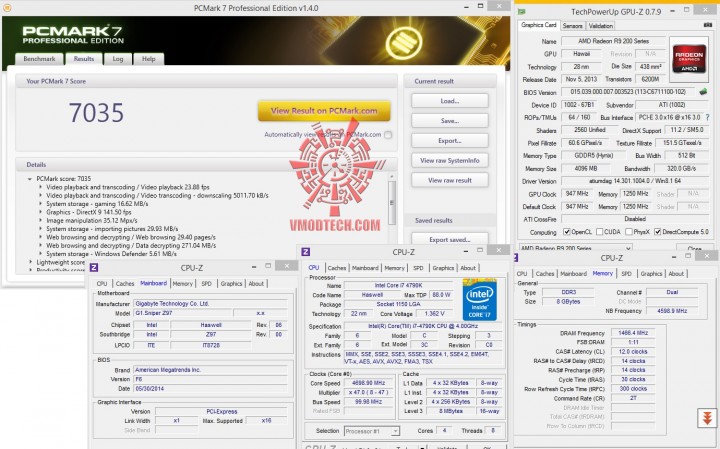Open Graphics tab in CPU-Z Mainboard window
Viewport: 720px width, 449px height.
click(x=231, y=284)
